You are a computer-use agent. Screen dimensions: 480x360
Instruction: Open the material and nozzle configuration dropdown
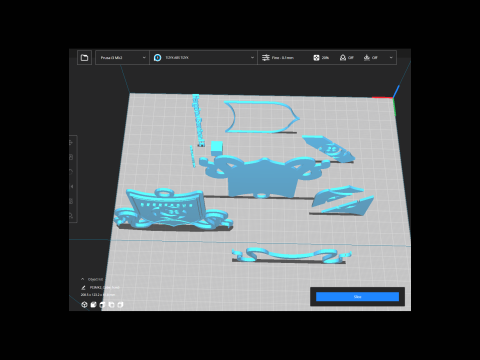tap(203, 58)
